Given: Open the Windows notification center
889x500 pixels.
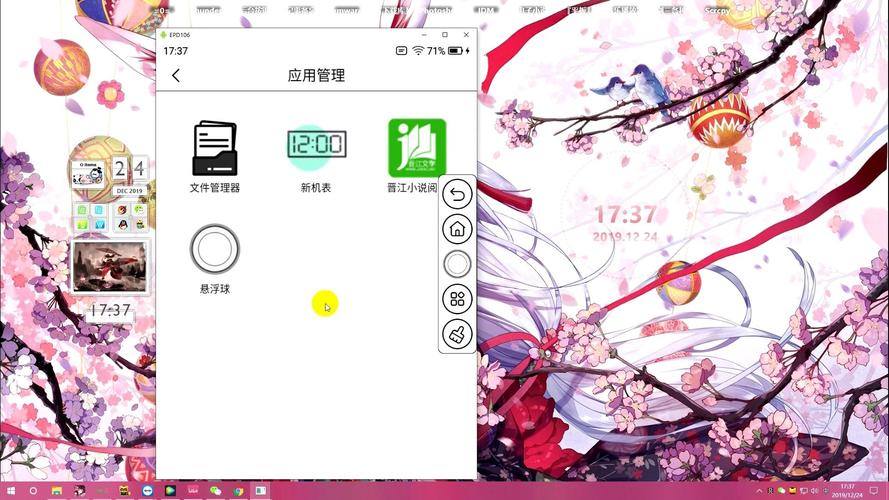Looking at the screenshot, I should [874, 491].
